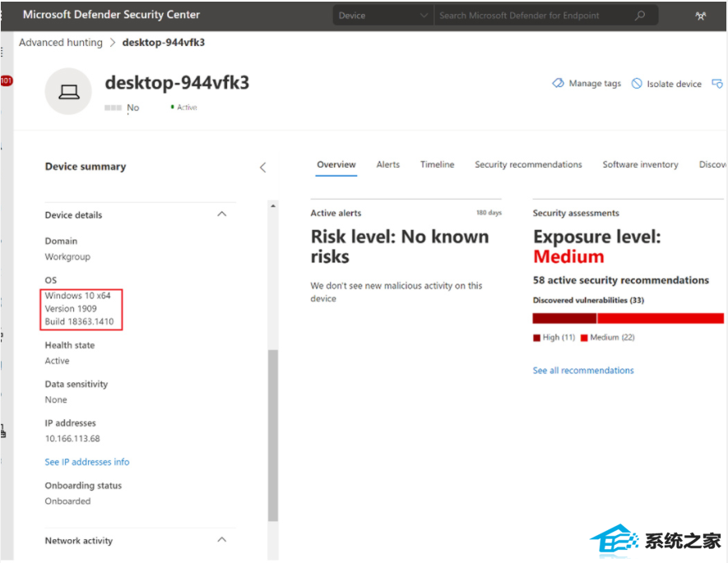The width and height of the screenshot is (728, 563).
Task: Click the Medium (22) legend entry
Action: (x=608, y=338)
